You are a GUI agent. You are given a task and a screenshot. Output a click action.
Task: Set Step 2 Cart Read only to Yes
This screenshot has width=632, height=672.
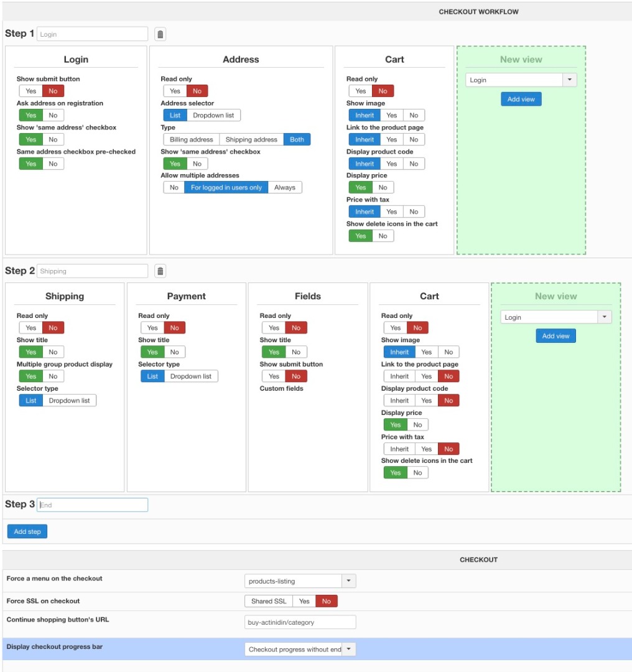click(x=396, y=328)
